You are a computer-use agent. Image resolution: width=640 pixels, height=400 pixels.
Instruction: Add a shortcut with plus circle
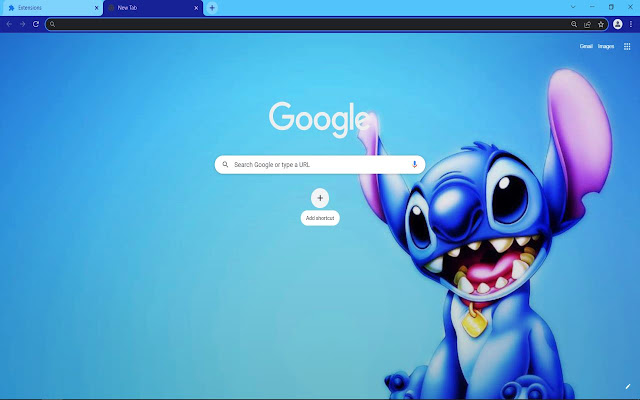320,198
